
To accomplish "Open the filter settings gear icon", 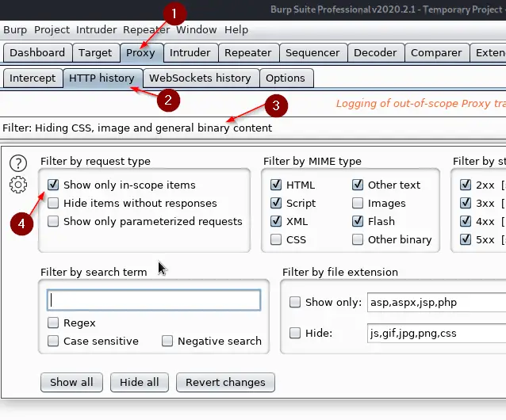I will point(18,185).
